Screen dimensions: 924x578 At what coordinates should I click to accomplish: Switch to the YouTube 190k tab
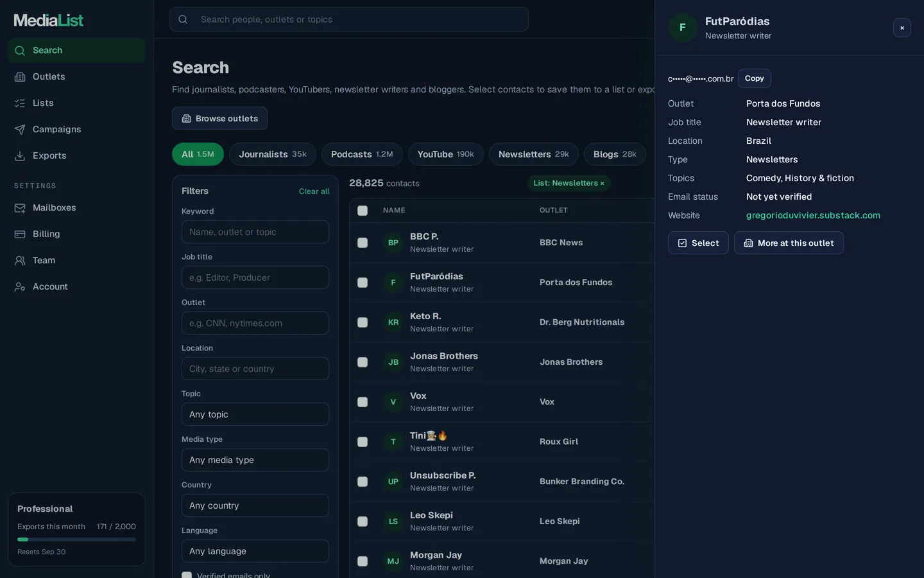click(x=446, y=154)
